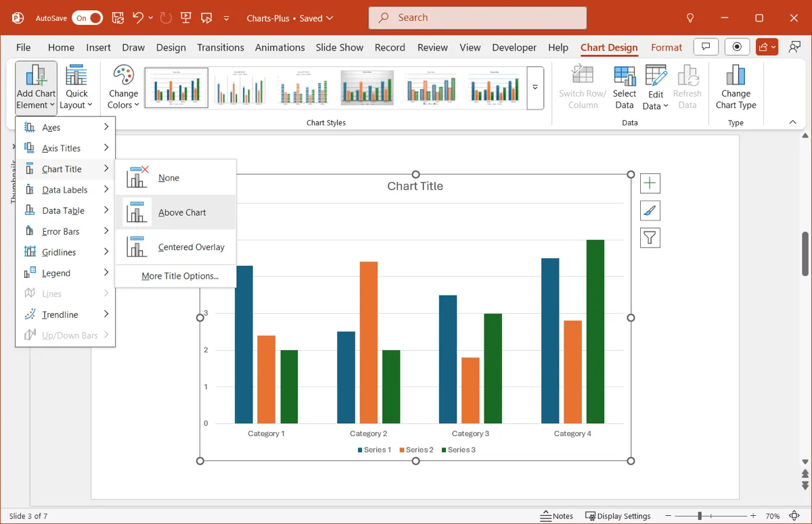
Task: Open Select Data for the chart
Action: click(x=624, y=87)
